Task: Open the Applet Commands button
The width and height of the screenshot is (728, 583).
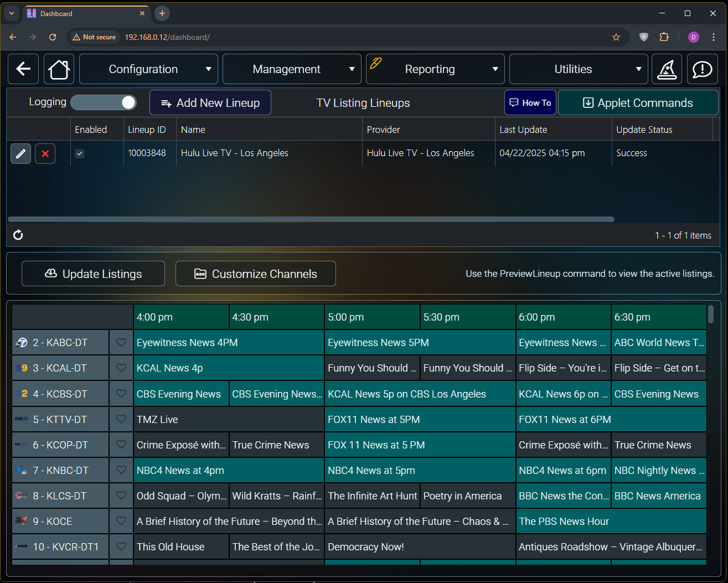Action: click(x=638, y=102)
